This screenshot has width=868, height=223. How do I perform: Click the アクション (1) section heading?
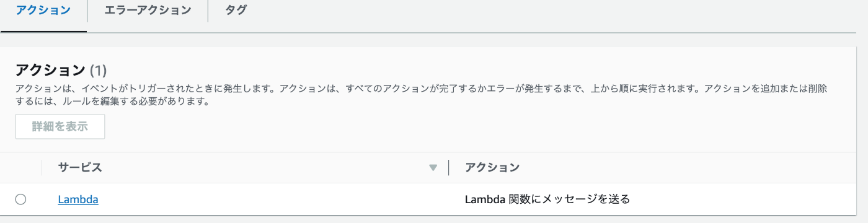[61, 70]
